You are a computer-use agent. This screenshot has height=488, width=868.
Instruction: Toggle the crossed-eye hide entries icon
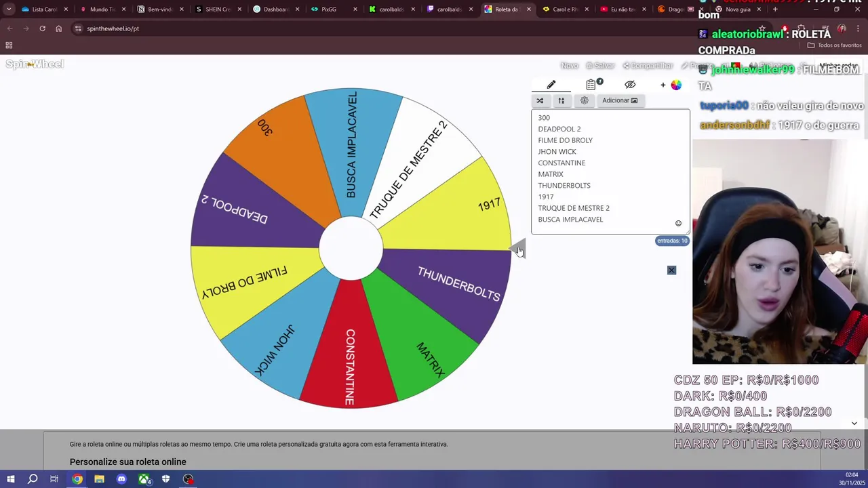(630, 85)
